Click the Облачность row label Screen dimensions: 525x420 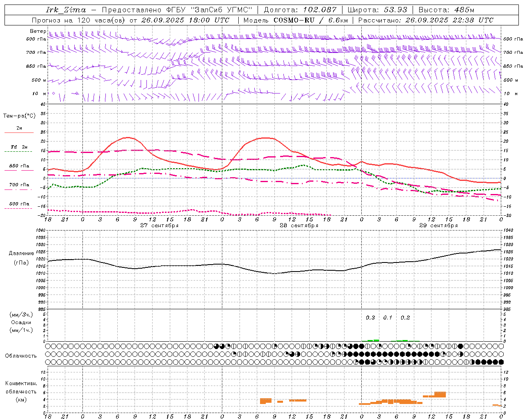tap(21, 356)
